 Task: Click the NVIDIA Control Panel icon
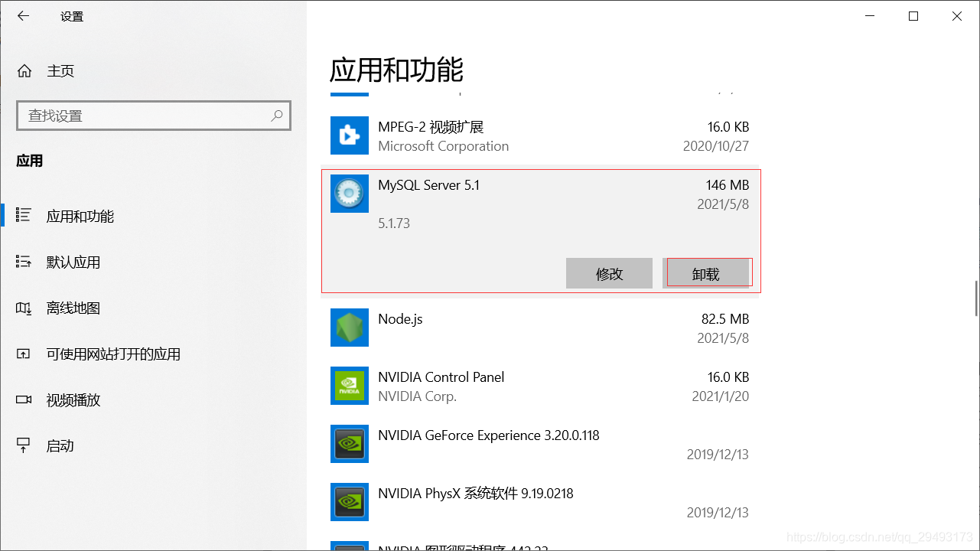click(350, 386)
